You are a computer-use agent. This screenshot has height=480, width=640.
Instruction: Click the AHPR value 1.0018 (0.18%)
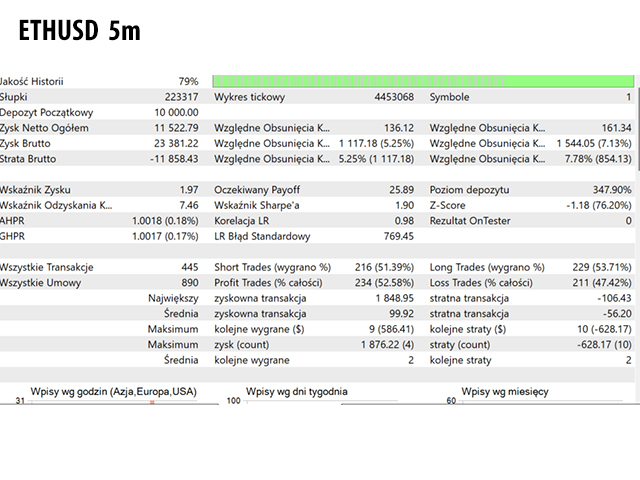[x=165, y=221]
